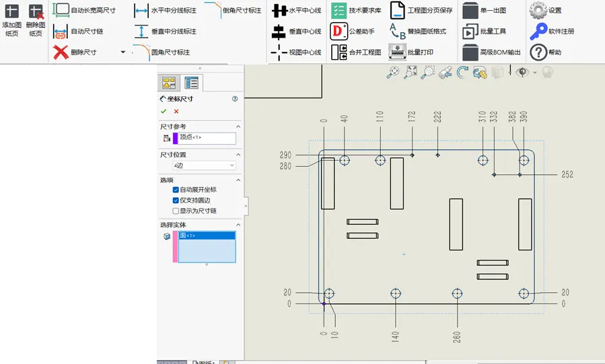Open the 尺寸位置 4边 dropdown

pyautogui.click(x=204, y=165)
